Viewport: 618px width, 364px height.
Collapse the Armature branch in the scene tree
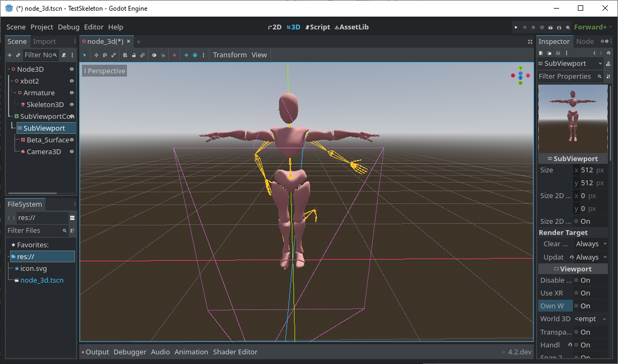pos(14,92)
